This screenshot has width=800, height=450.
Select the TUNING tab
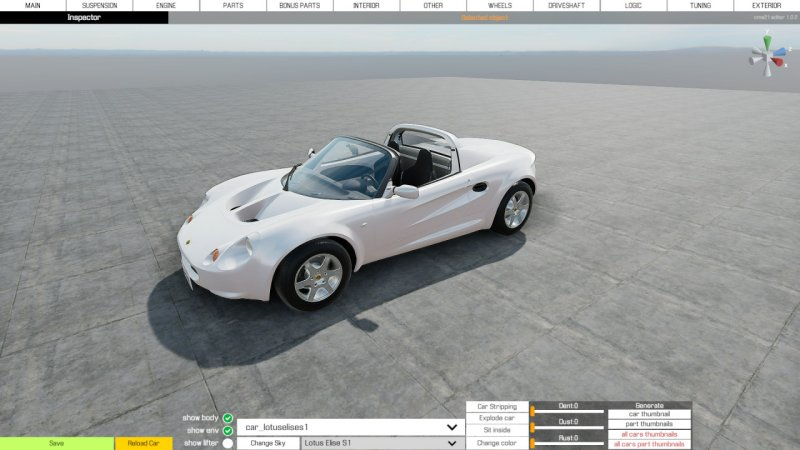tap(700, 6)
